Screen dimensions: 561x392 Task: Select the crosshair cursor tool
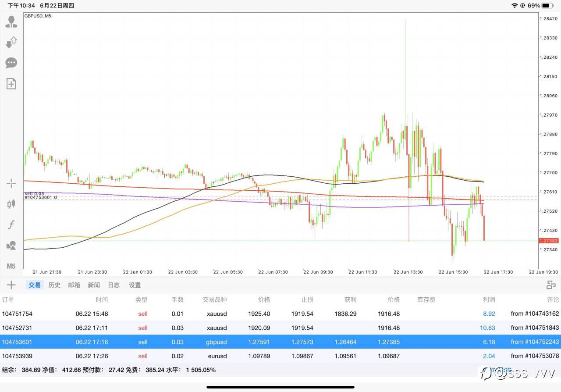pyautogui.click(x=11, y=183)
